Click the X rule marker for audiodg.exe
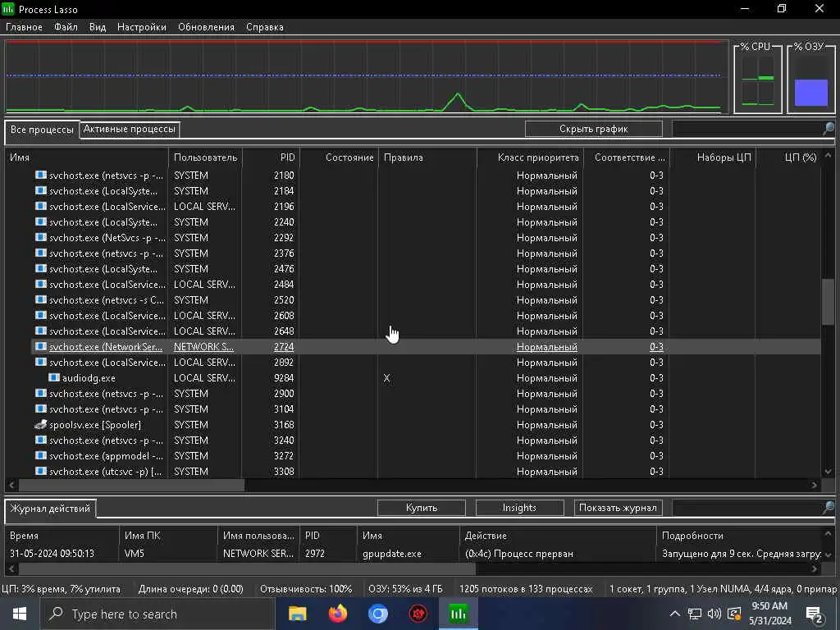 [387, 378]
